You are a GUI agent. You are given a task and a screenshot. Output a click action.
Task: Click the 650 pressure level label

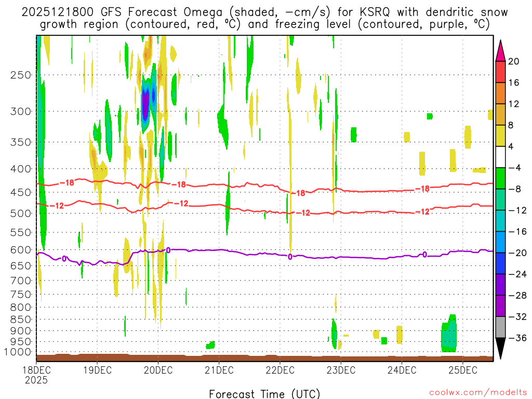click(x=21, y=265)
